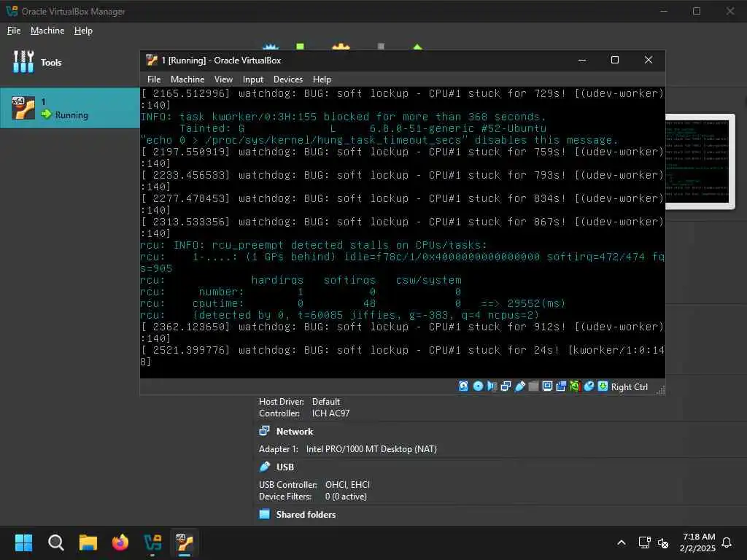Select the running VM named 1

tap(69, 108)
